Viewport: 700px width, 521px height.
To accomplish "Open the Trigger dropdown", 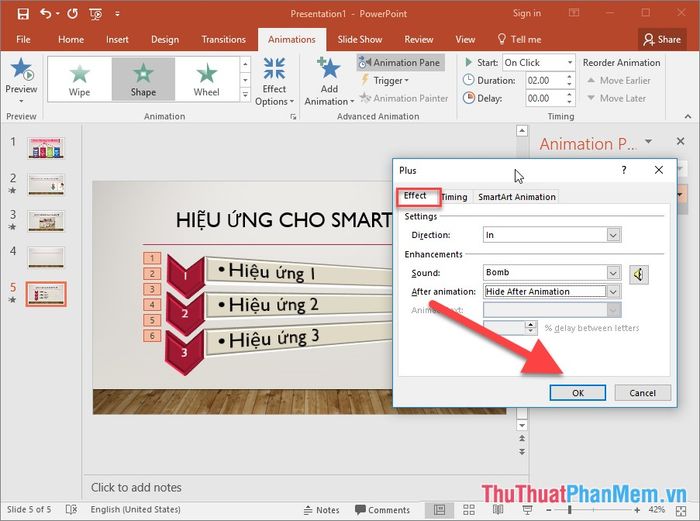I will [x=385, y=80].
